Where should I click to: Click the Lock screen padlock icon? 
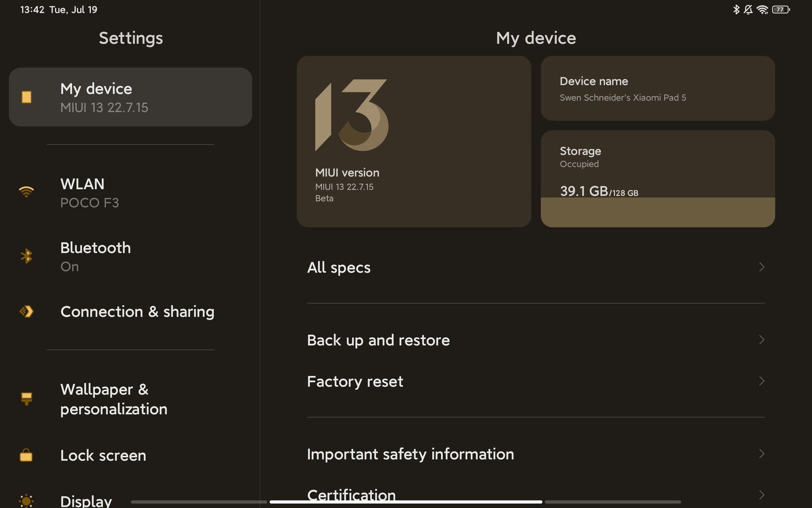point(26,455)
